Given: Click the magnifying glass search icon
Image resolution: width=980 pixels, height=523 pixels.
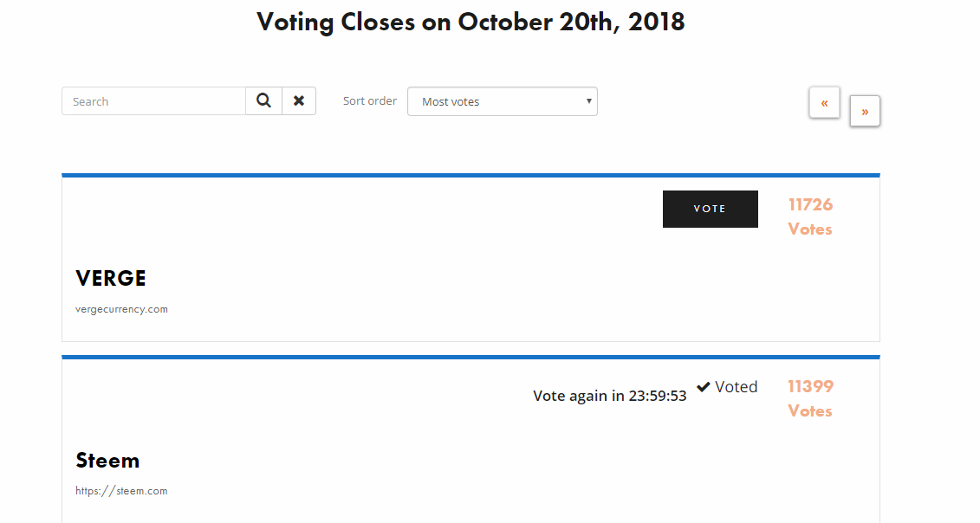Looking at the screenshot, I should [263, 100].
